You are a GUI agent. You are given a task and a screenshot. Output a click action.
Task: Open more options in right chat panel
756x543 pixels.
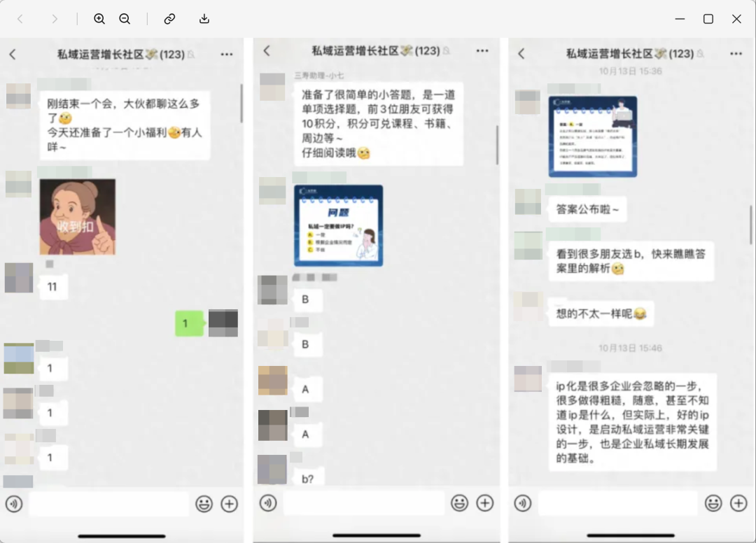point(736,53)
